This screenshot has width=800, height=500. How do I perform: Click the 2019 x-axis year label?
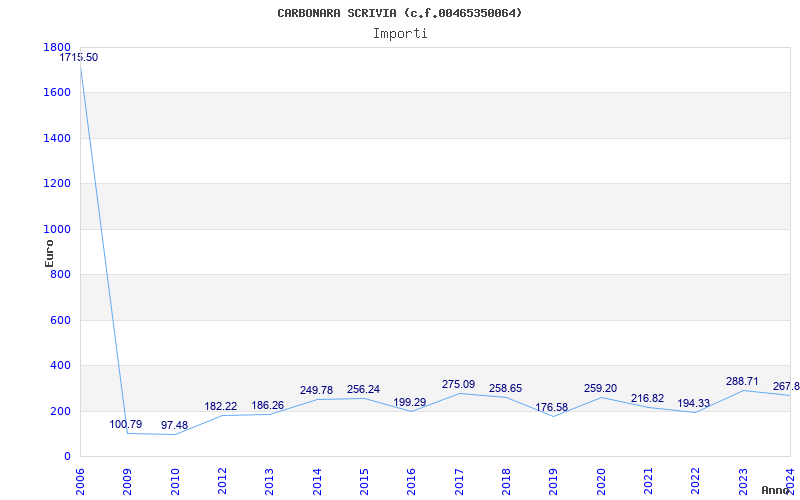(554, 481)
